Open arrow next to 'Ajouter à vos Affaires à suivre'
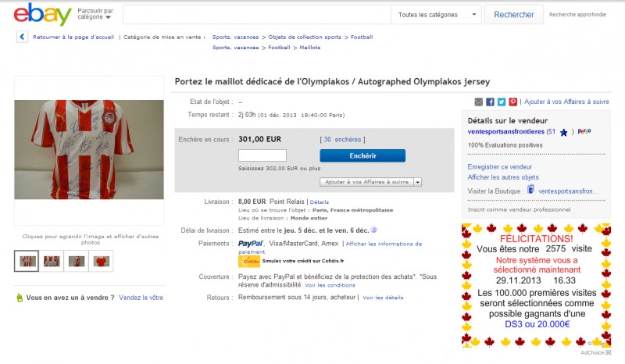 [x=418, y=181]
